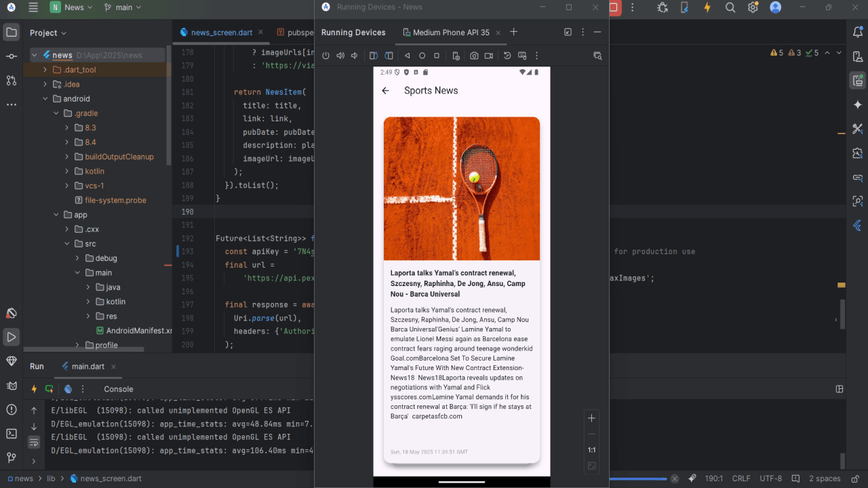Switch to news_screen.dart editor tab

[221, 33]
